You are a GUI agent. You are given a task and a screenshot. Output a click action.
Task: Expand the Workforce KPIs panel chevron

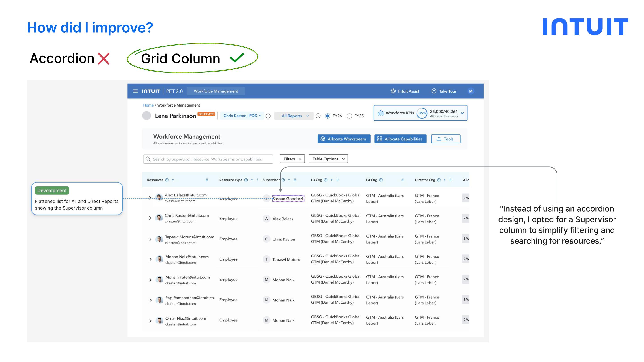(462, 113)
